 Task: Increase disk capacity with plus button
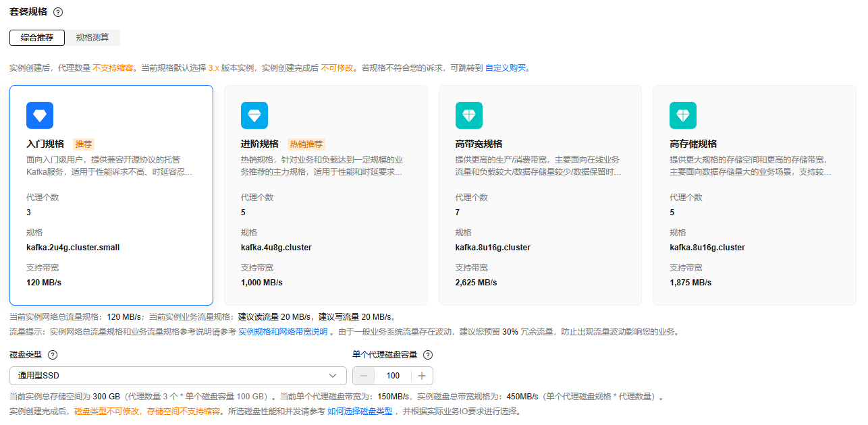pyautogui.click(x=422, y=376)
